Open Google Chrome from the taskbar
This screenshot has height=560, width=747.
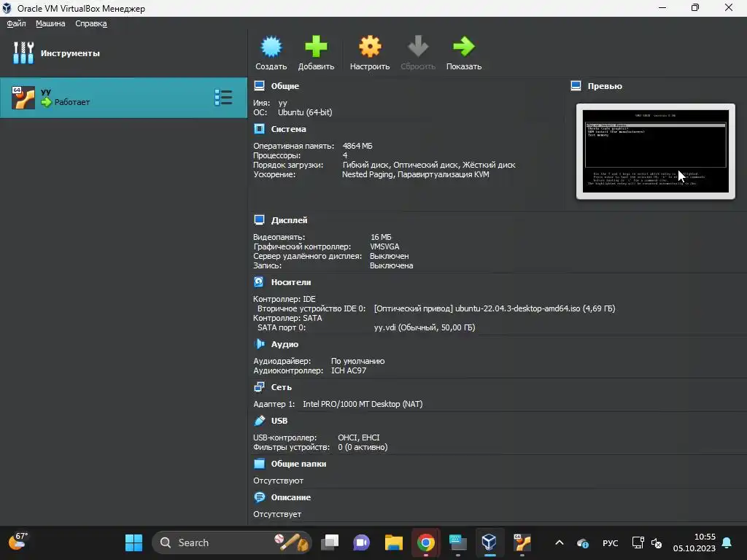click(425, 542)
